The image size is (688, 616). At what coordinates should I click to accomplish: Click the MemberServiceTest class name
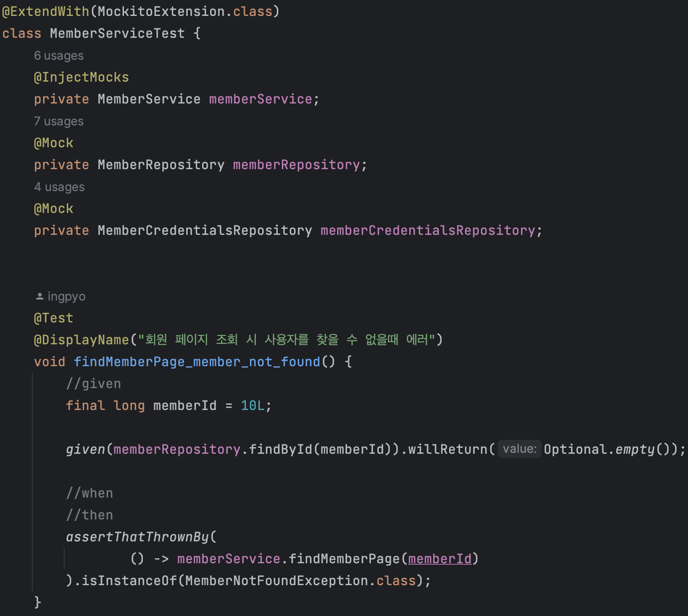(x=117, y=33)
